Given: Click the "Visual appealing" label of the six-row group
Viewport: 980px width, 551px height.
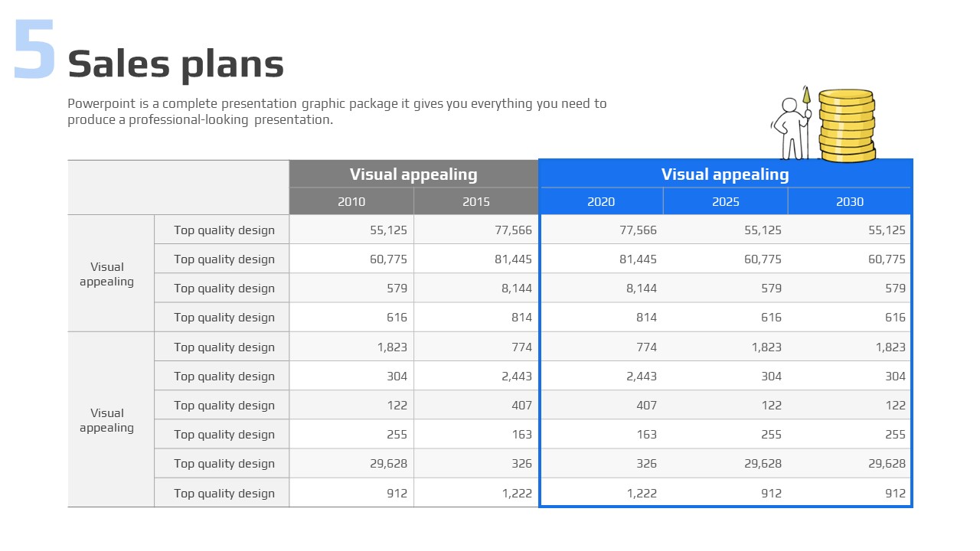Looking at the screenshot, I should point(107,420).
